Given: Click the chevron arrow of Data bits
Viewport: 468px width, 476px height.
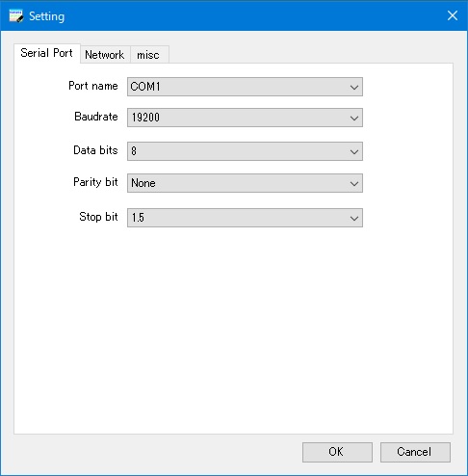Looking at the screenshot, I should pos(354,151).
